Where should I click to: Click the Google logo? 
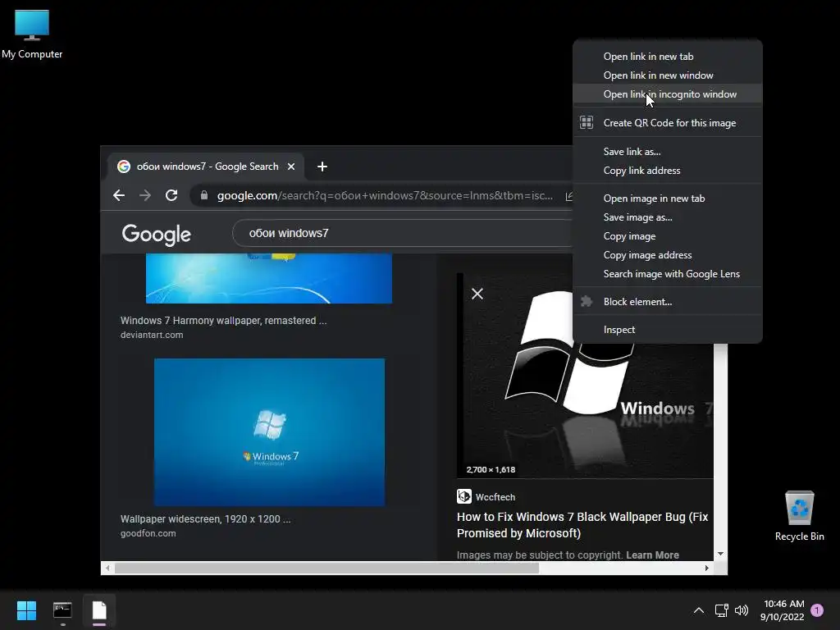pyautogui.click(x=157, y=234)
